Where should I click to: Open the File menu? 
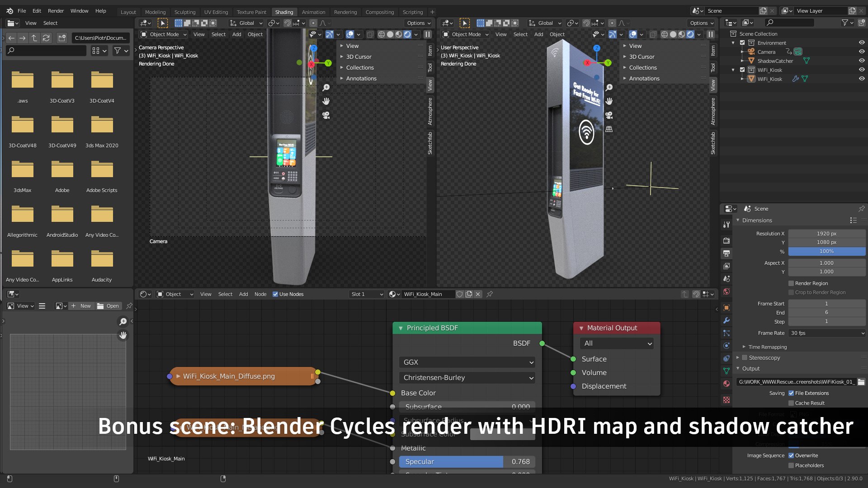(x=22, y=11)
